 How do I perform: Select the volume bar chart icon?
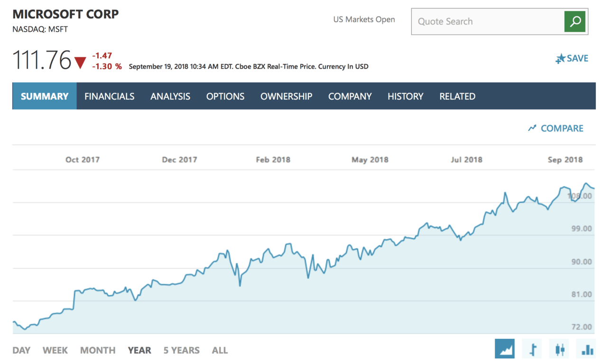point(586,348)
